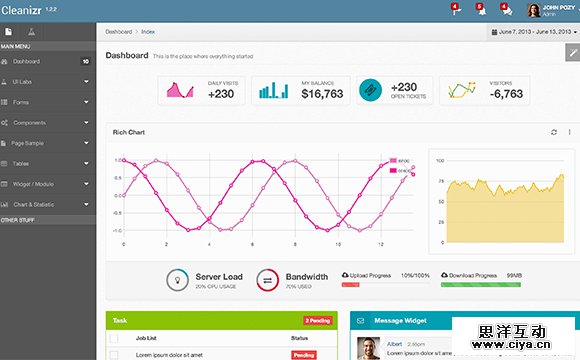This screenshot has width=580, height=360.
Task: Click the '$16,763' balance value
Action: 322,94
